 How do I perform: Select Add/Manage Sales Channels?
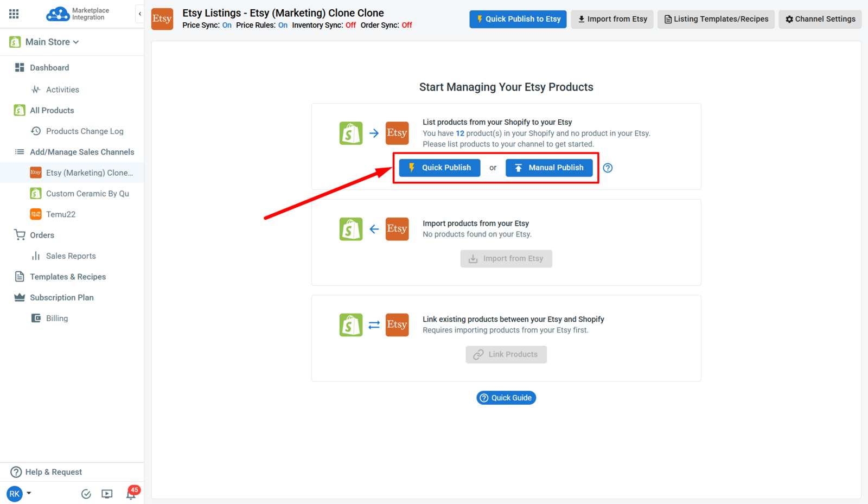click(82, 152)
